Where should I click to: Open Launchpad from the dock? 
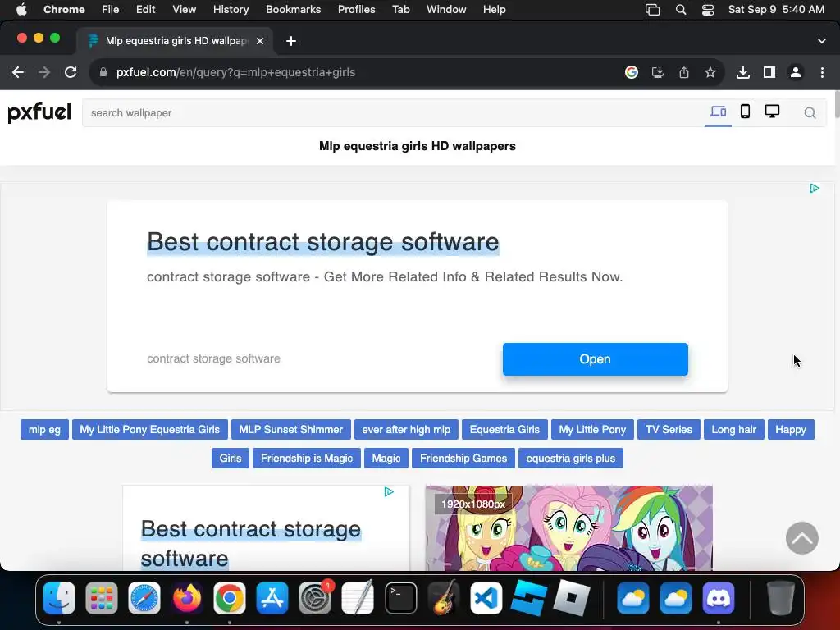(x=102, y=598)
